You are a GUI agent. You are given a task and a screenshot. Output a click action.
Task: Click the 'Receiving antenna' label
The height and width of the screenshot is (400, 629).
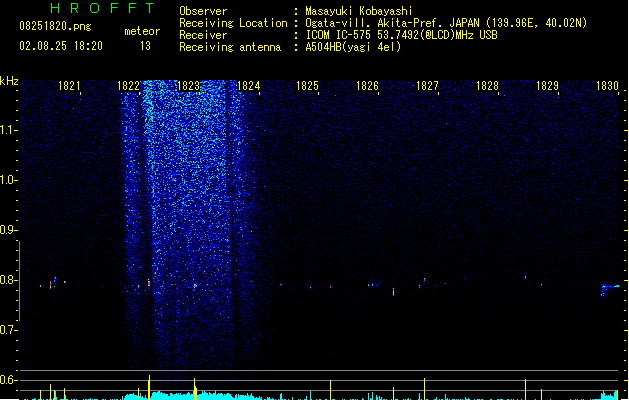[x=230, y=47]
